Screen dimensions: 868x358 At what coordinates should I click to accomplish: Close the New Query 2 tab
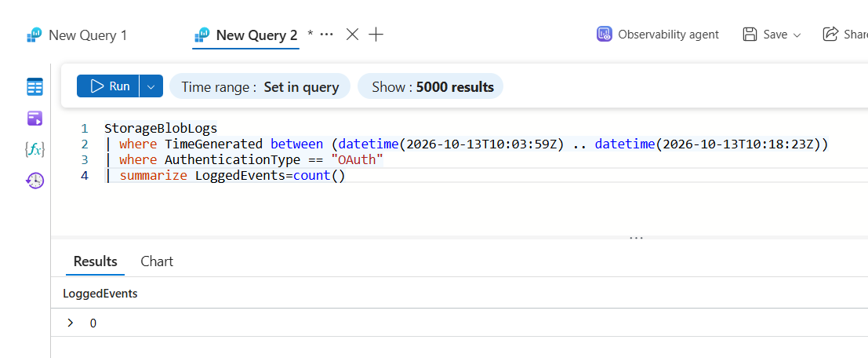click(352, 35)
